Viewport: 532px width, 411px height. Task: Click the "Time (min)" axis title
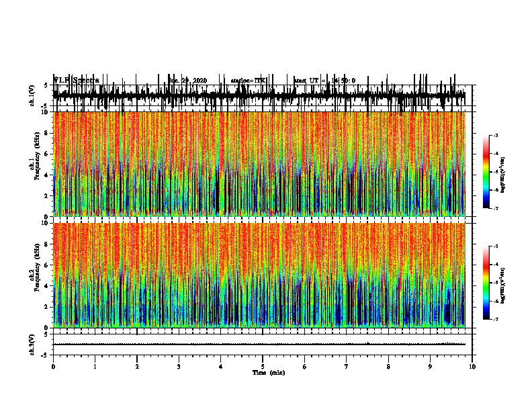click(269, 373)
